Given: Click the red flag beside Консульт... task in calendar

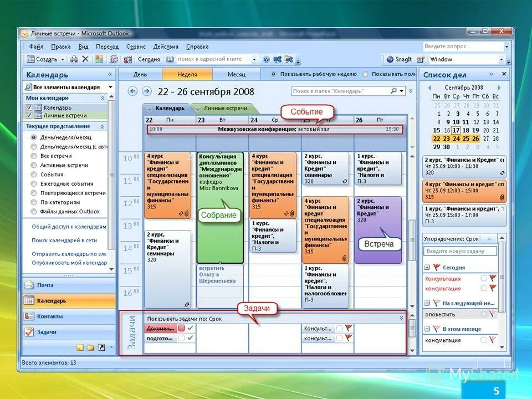Looking at the screenshot, I should (349, 328).
